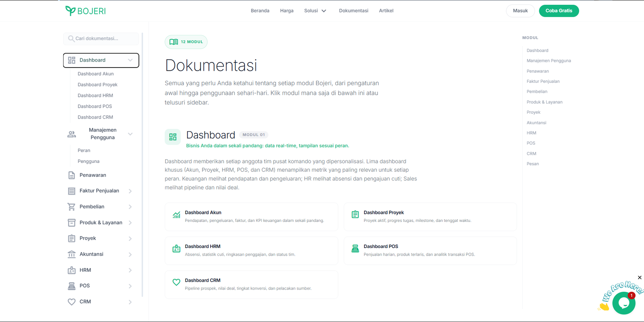Click the Masuk login button
The height and width of the screenshot is (322, 644).
(x=520, y=11)
